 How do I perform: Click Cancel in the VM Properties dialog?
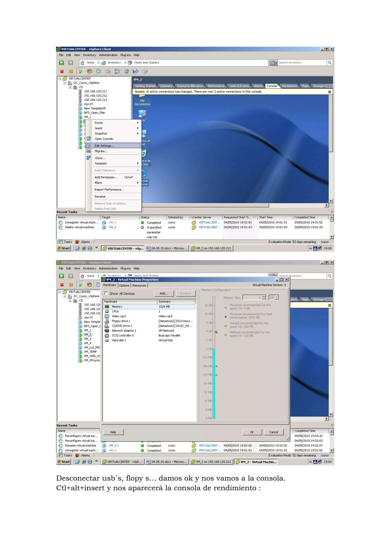pos(274,432)
